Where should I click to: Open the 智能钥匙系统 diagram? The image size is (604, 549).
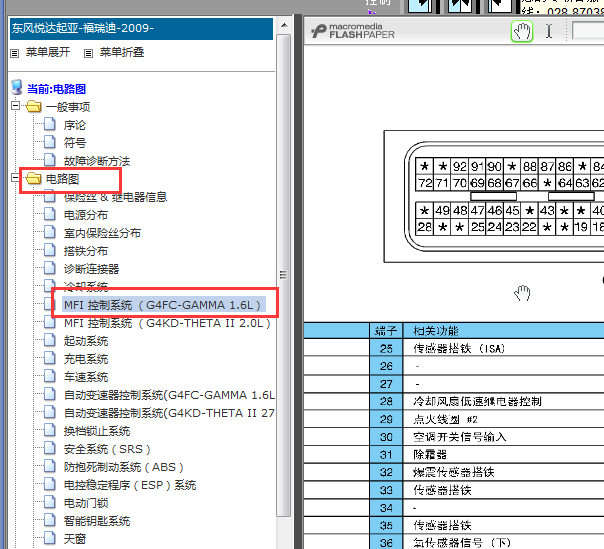(97, 521)
